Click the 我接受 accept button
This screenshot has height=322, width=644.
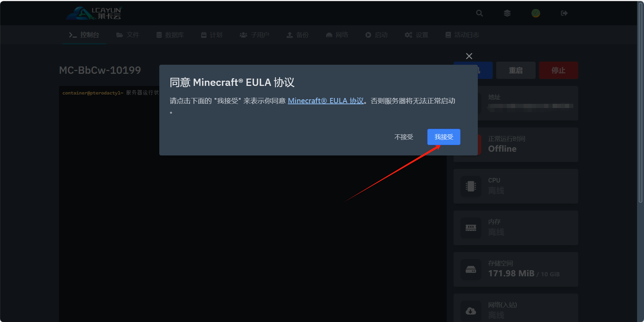(x=444, y=137)
